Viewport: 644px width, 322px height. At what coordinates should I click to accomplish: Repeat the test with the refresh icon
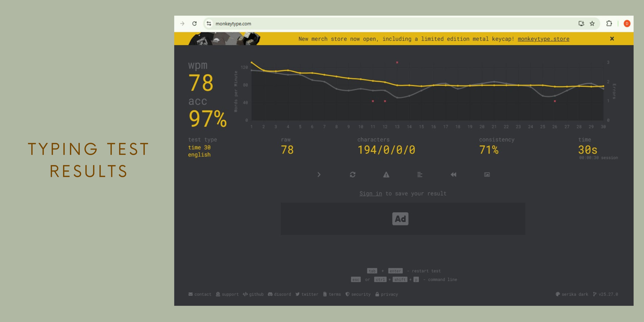[352, 174]
